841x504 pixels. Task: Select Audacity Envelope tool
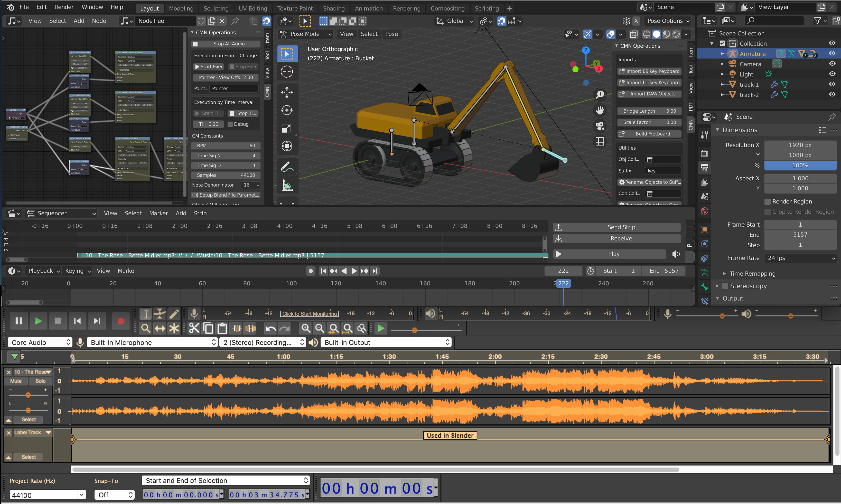pyautogui.click(x=160, y=314)
